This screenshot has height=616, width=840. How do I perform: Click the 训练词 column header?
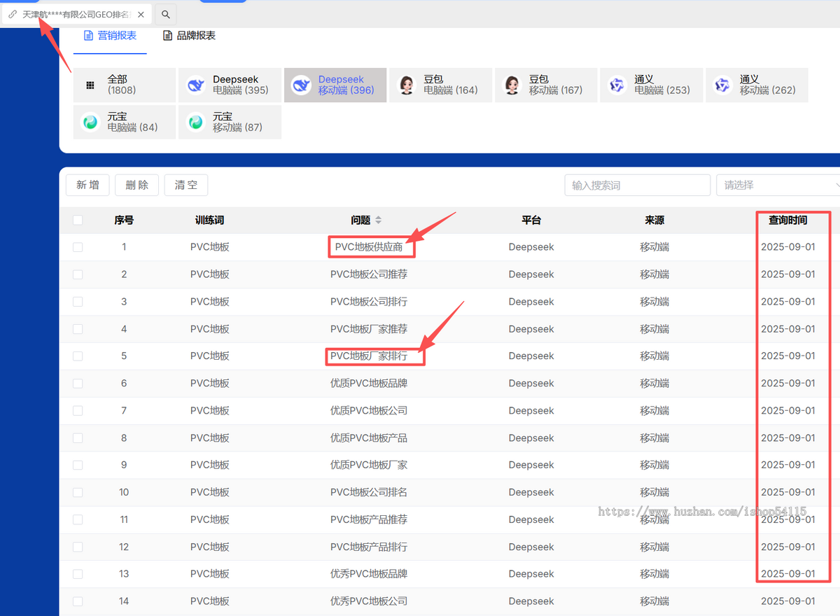point(209,220)
